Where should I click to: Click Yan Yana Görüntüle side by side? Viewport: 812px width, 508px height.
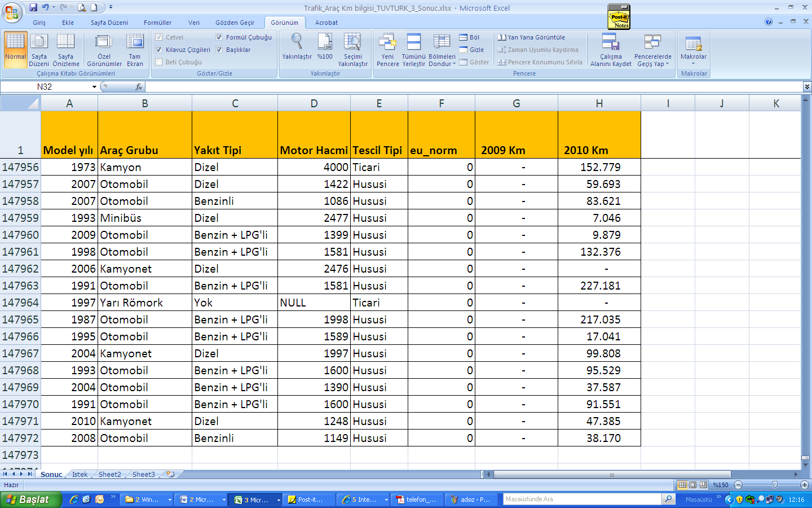point(531,37)
